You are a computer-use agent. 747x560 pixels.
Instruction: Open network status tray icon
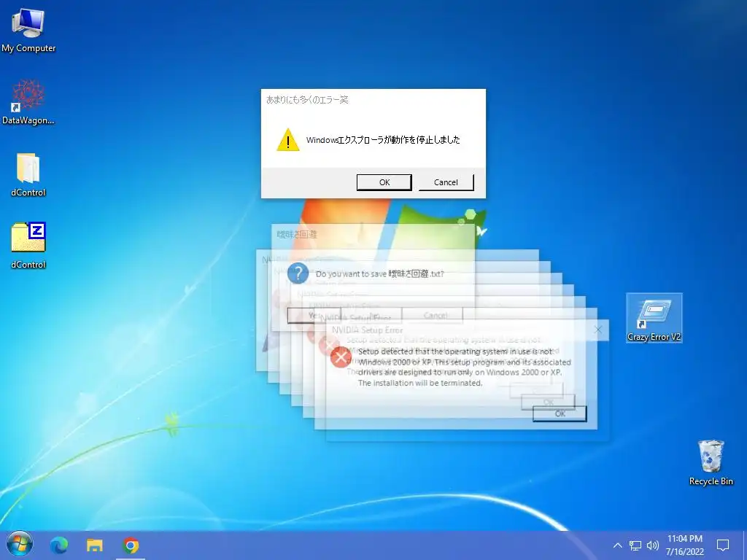tap(635, 545)
